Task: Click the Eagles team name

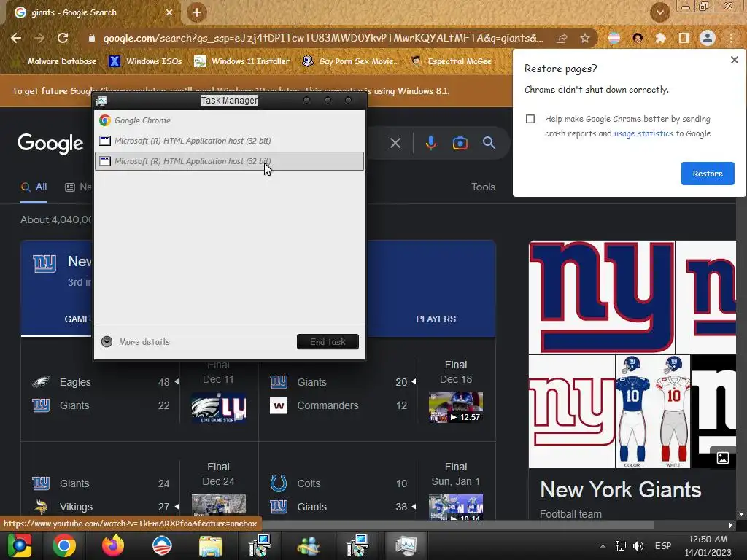Action: (75, 382)
